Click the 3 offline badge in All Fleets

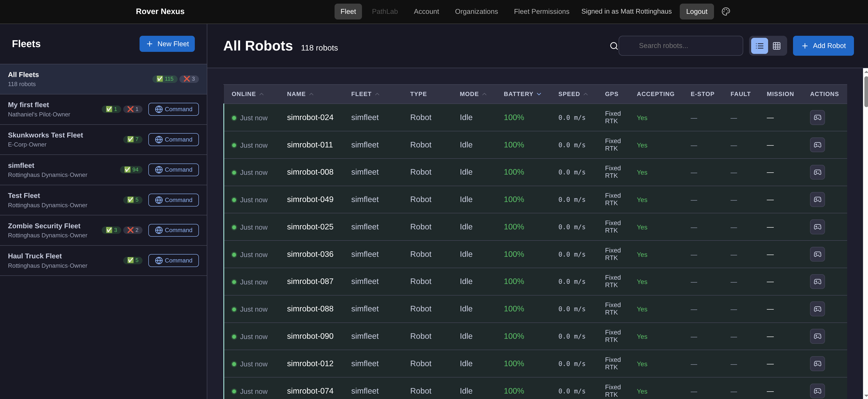click(x=189, y=79)
